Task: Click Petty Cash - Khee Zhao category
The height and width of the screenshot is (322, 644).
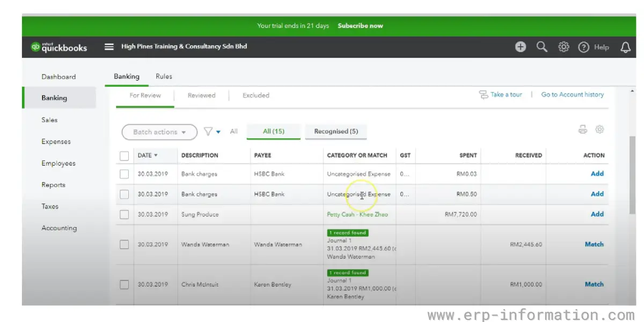Action: [357, 214]
